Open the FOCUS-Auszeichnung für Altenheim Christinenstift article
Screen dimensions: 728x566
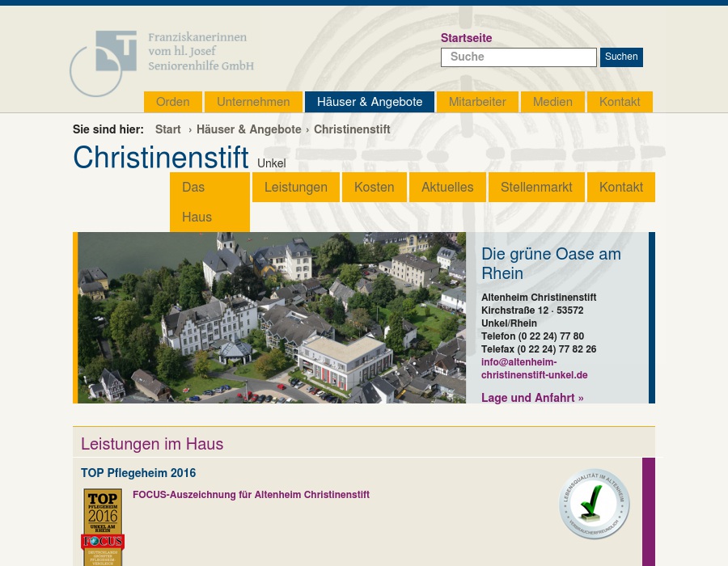point(251,494)
